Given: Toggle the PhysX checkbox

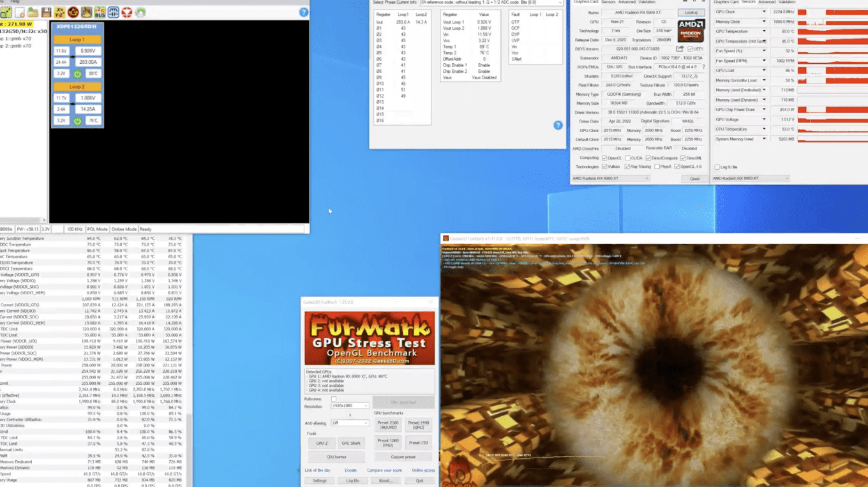Looking at the screenshot, I should click(x=656, y=167).
